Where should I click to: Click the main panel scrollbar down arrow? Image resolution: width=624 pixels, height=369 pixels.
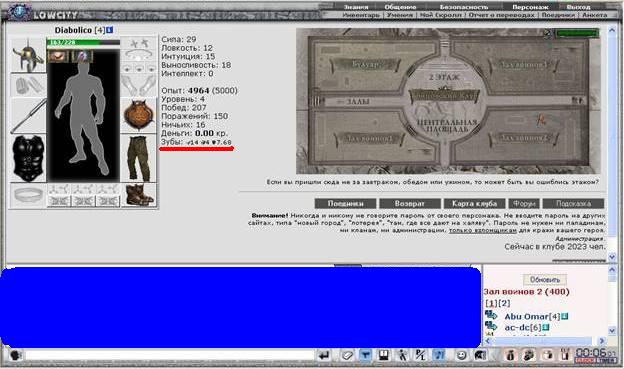pyautogui.click(x=612, y=257)
